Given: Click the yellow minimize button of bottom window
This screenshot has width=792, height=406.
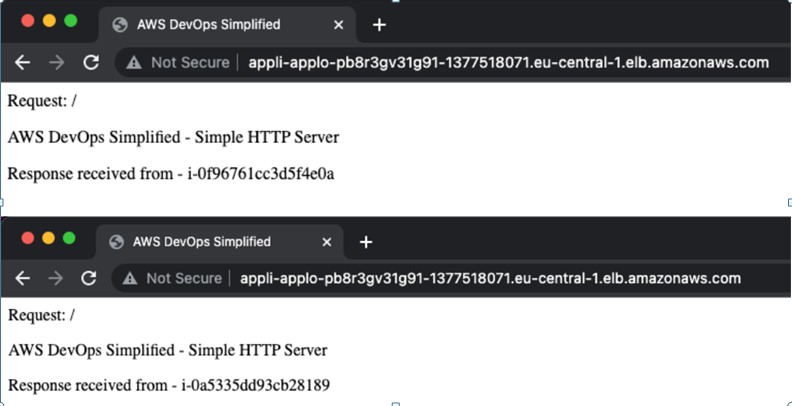Looking at the screenshot, I should (x=48, y=238).
